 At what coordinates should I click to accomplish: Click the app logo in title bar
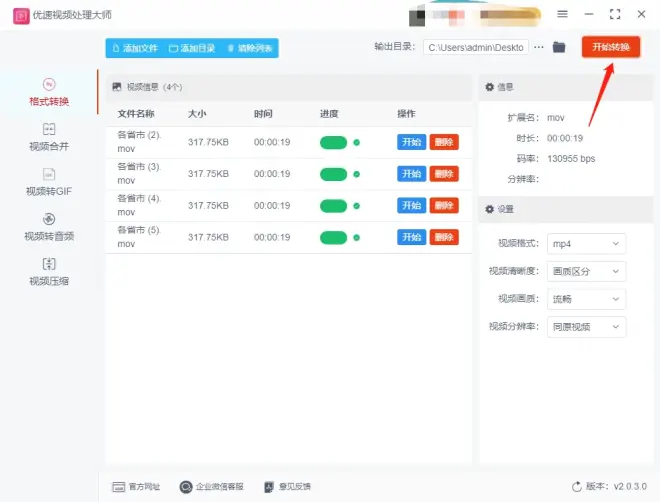click(17, 15)
